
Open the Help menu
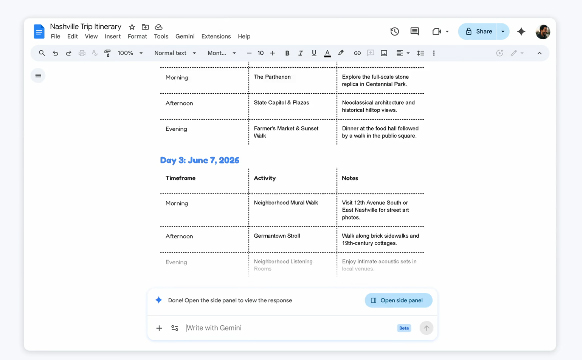(x=244, y=36)
